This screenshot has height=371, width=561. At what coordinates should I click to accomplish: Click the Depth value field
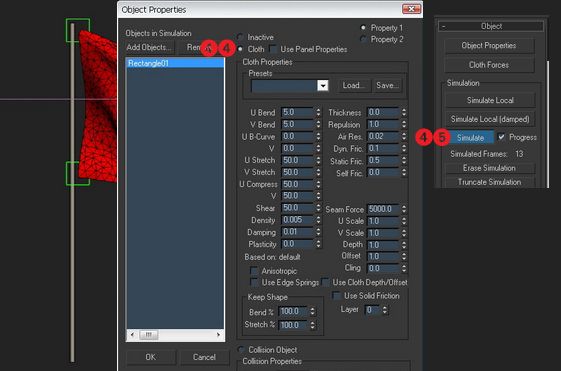384,245
